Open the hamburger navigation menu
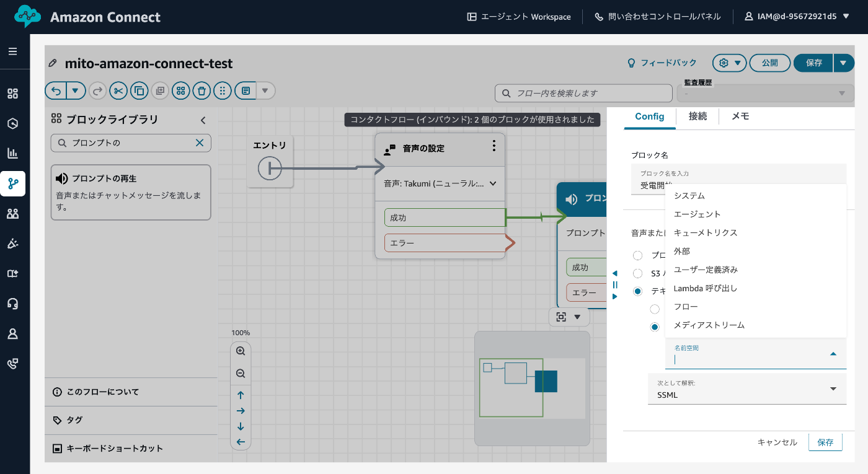Viewport: 868px width, 474px height. click(x=12, y=51)
